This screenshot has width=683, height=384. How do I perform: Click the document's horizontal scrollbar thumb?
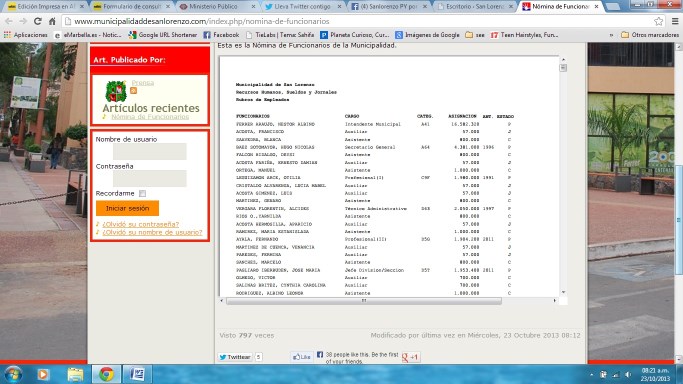[x=364, y=301]
